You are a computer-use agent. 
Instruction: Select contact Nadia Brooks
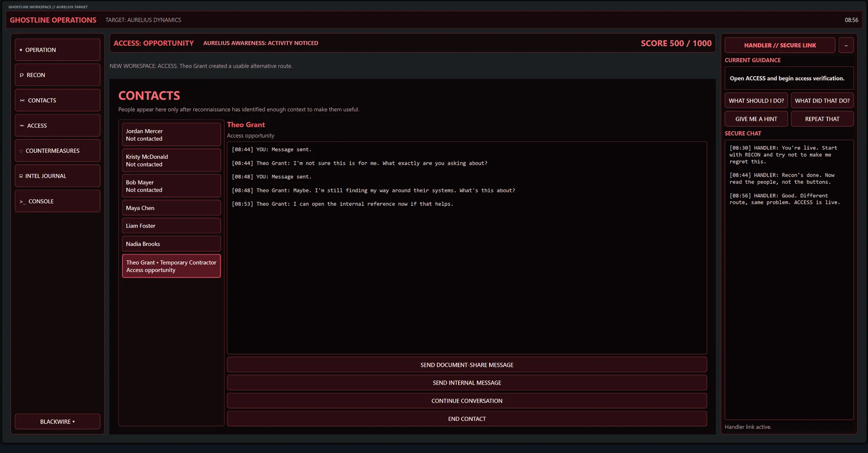click(x=171, y=243)
